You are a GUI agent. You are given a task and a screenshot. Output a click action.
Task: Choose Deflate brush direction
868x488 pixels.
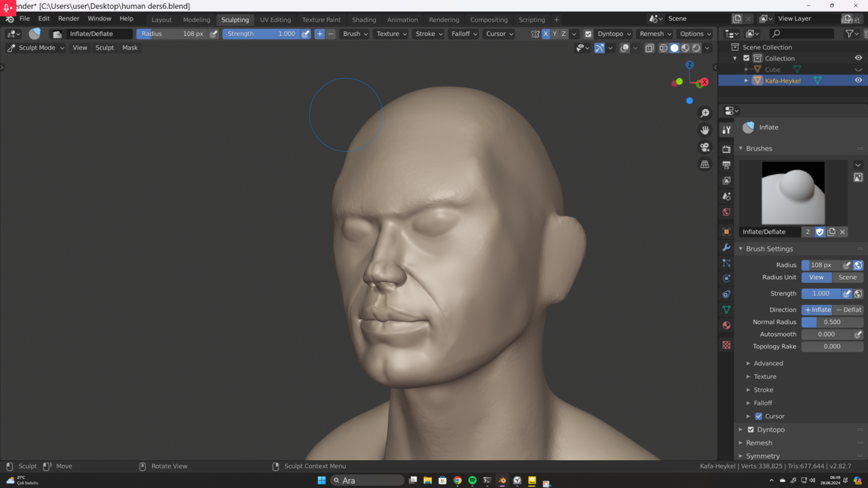coord(848,310)
